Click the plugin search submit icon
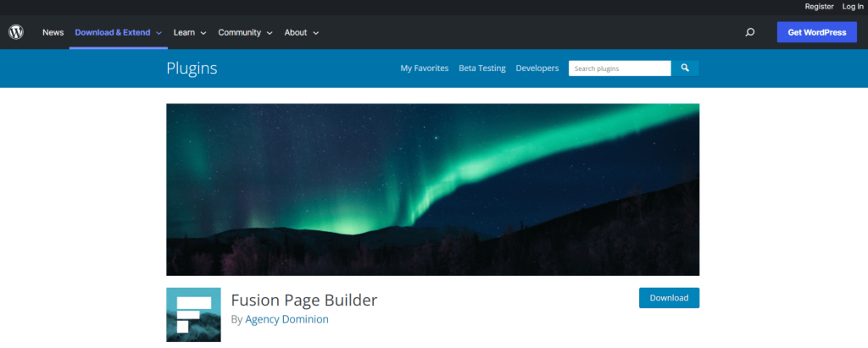 (x=685, y=68)
